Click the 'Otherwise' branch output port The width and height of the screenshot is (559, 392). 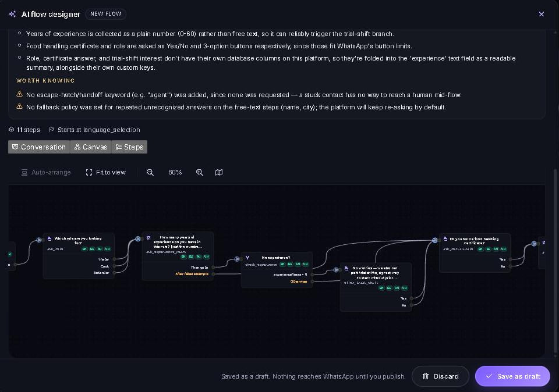pyautogui.click(x=312, y=281)
